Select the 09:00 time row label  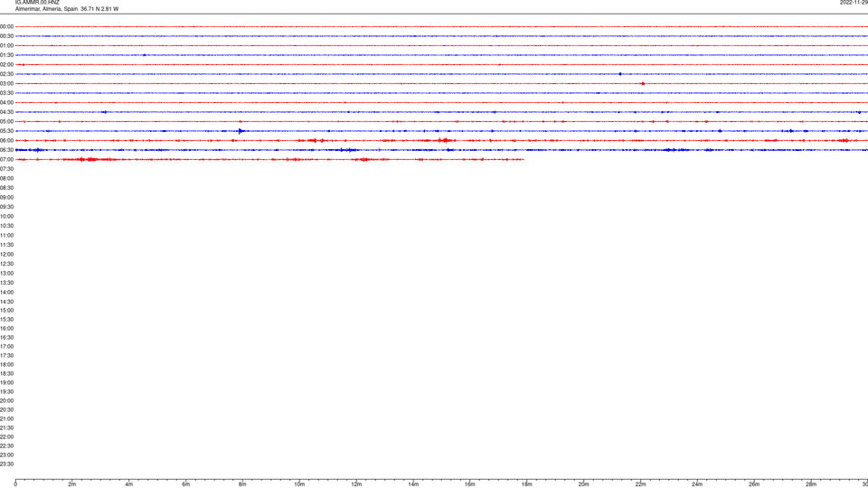6,198
